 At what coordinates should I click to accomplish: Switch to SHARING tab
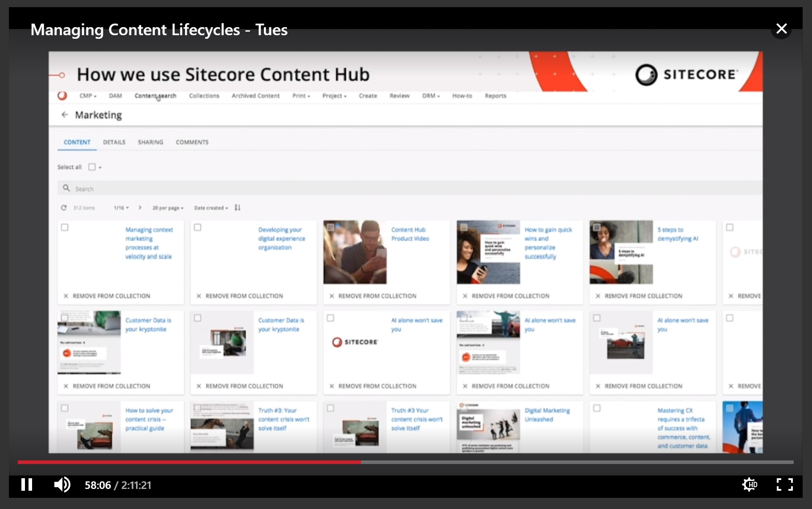click(151, 142)
